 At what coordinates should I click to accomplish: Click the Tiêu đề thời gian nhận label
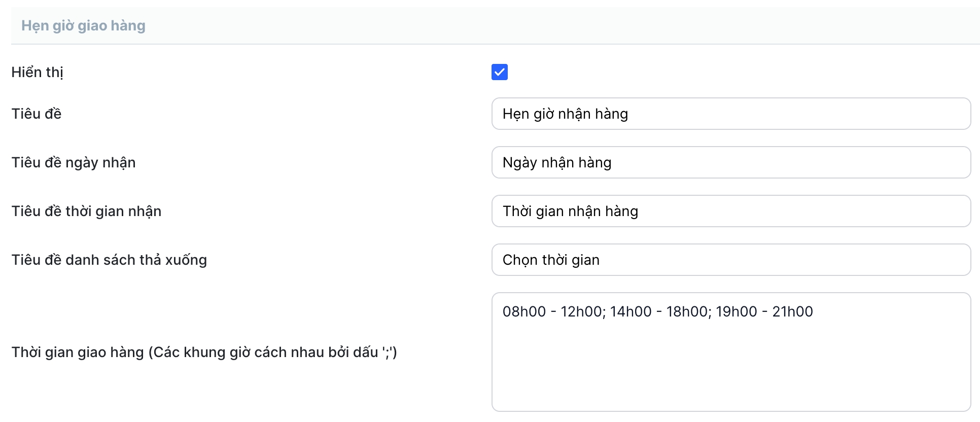pos(86,211)
